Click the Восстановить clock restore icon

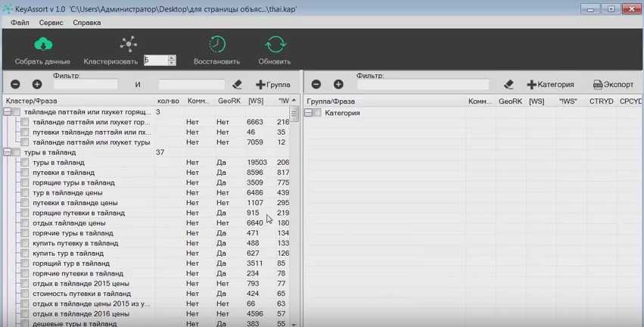217,45
